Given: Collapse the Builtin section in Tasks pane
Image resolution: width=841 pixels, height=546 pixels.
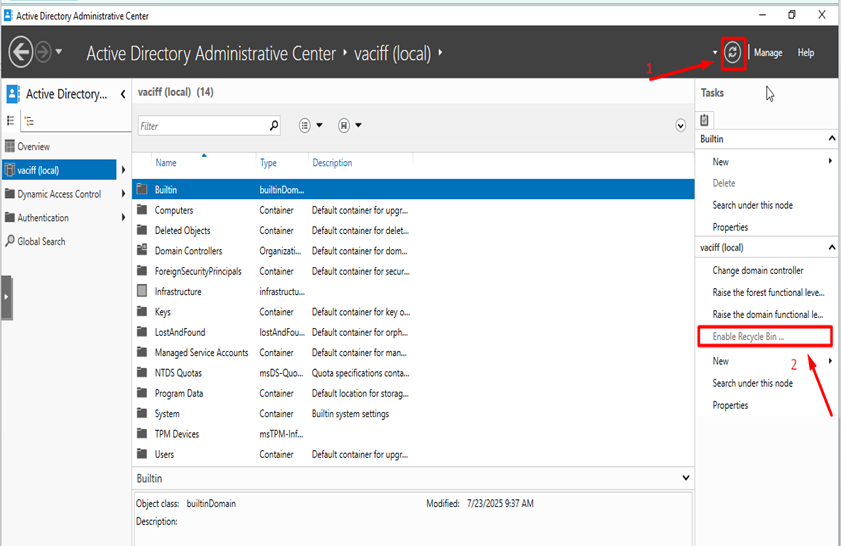Looking at the screenshot, I should pyautogui.click(x=831, y=140).
